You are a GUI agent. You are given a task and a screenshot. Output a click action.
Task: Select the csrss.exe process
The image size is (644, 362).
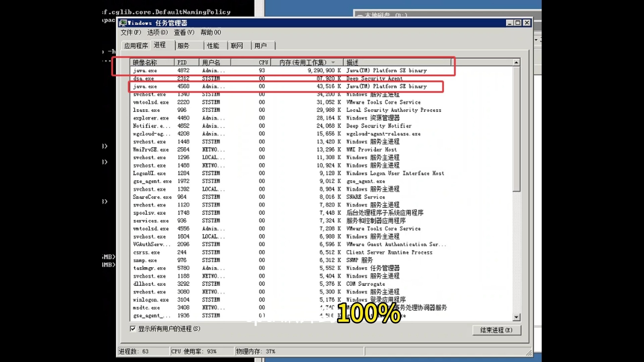click(291, 252)
